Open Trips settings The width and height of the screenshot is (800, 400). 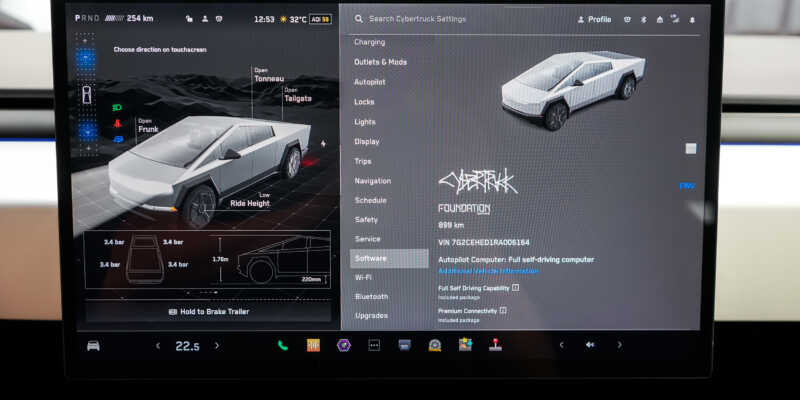coord(363,161)
